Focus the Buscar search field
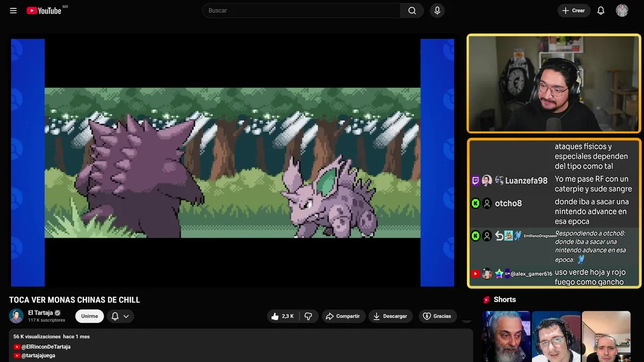 pyautogui.click(x=301, y=11)
